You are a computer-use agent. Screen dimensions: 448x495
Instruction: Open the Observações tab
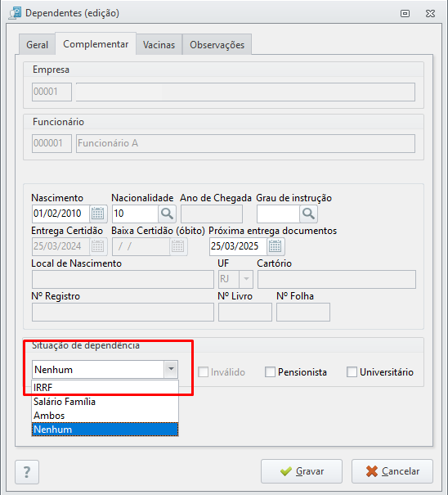[217, 45]
